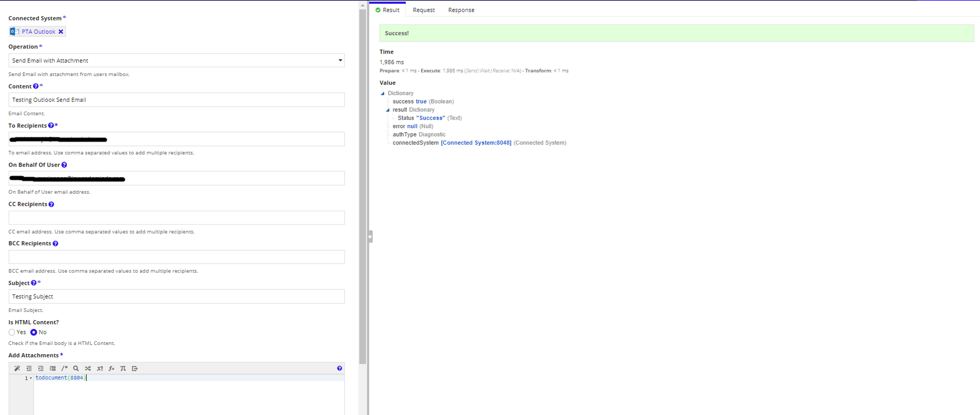Click the 1,986 ms time value

pyautogui.click(x=391, y=62)
